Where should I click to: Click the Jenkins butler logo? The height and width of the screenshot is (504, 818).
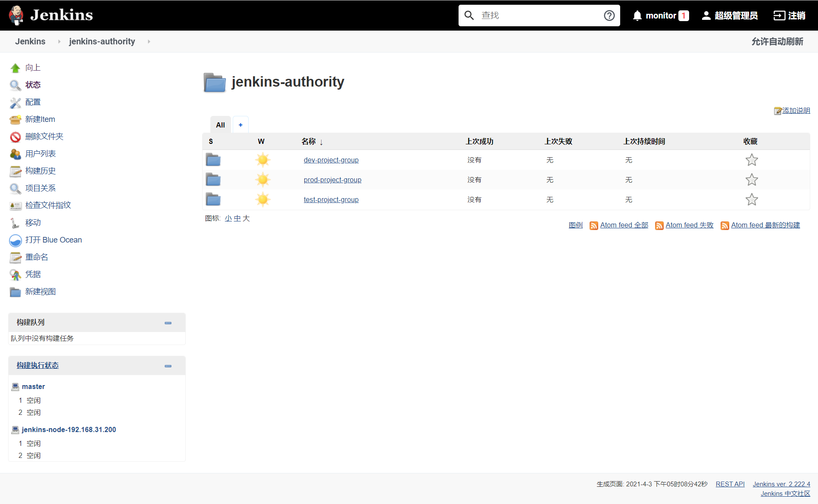(16, 15)
